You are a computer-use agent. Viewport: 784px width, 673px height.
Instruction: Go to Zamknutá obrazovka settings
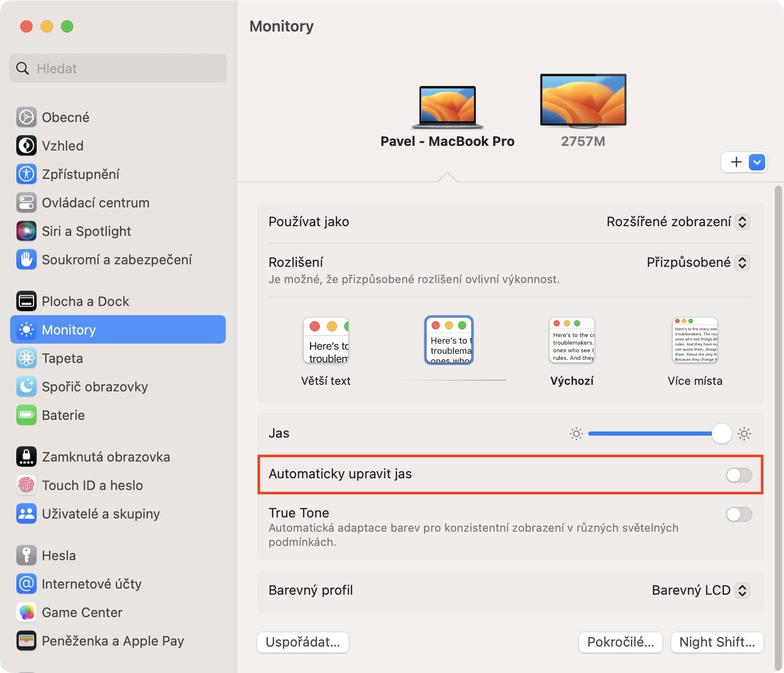[x=106, y=457]
